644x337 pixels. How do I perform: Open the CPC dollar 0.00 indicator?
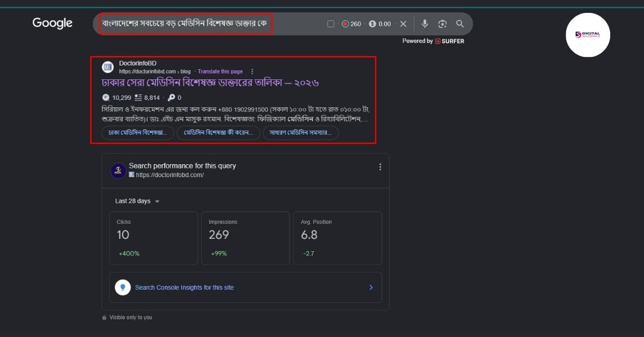[380, 24]
